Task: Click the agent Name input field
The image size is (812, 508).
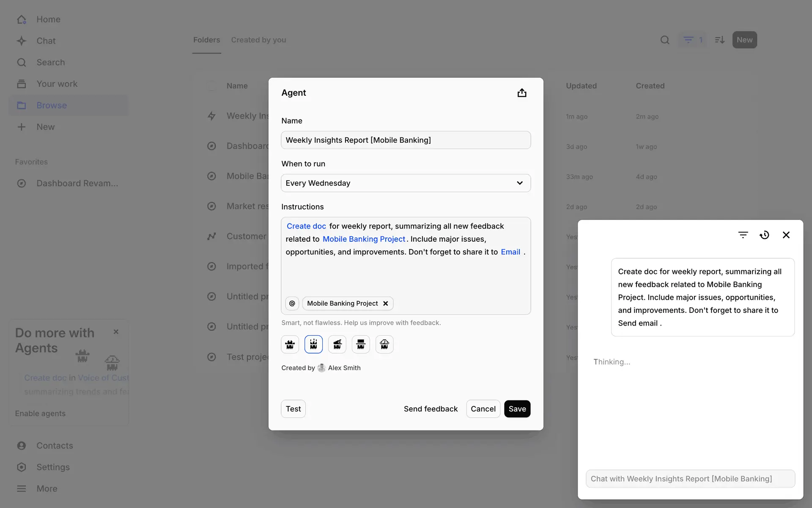Action: (406, 140)
